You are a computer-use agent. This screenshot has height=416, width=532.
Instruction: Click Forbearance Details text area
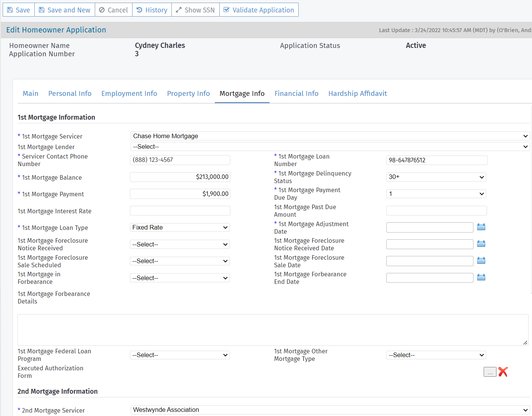(x=272, y=330)
